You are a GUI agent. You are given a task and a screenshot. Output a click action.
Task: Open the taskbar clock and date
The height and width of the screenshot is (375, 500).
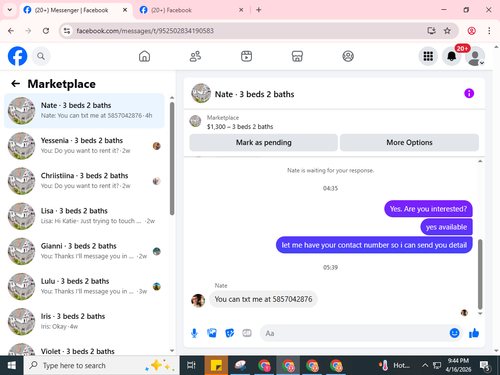click(x=458, y=365)
